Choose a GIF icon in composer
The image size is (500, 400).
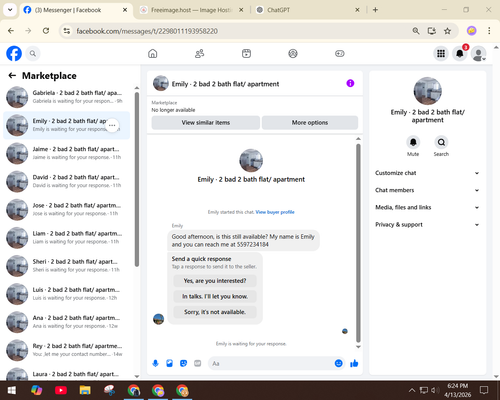tap(198, 363)
